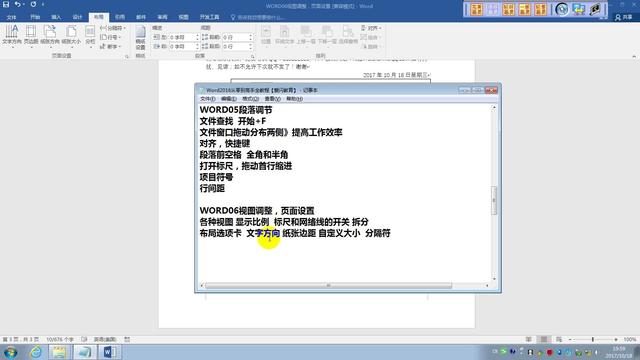Click the 环绕文字 wrap text button
Screen dimensions: 640x360
284,35
